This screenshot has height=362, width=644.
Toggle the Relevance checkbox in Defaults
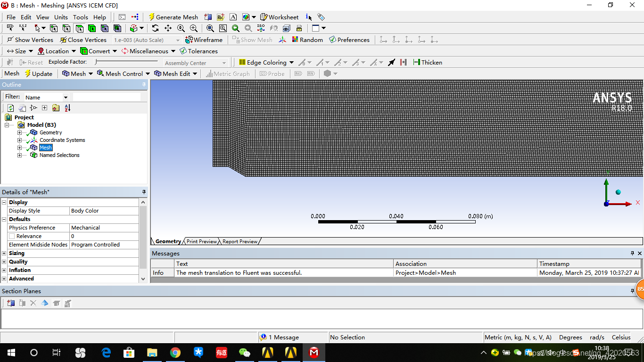pos(12,236)
